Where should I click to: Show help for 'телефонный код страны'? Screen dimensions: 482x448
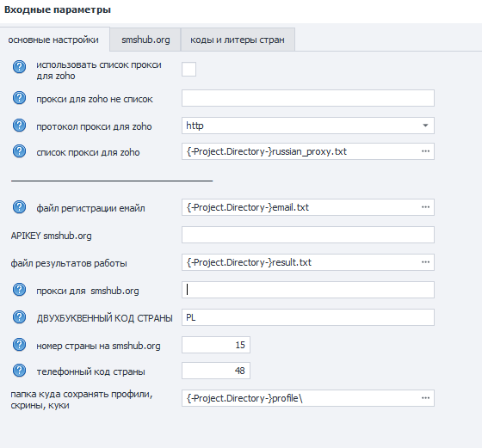[19, 371]
